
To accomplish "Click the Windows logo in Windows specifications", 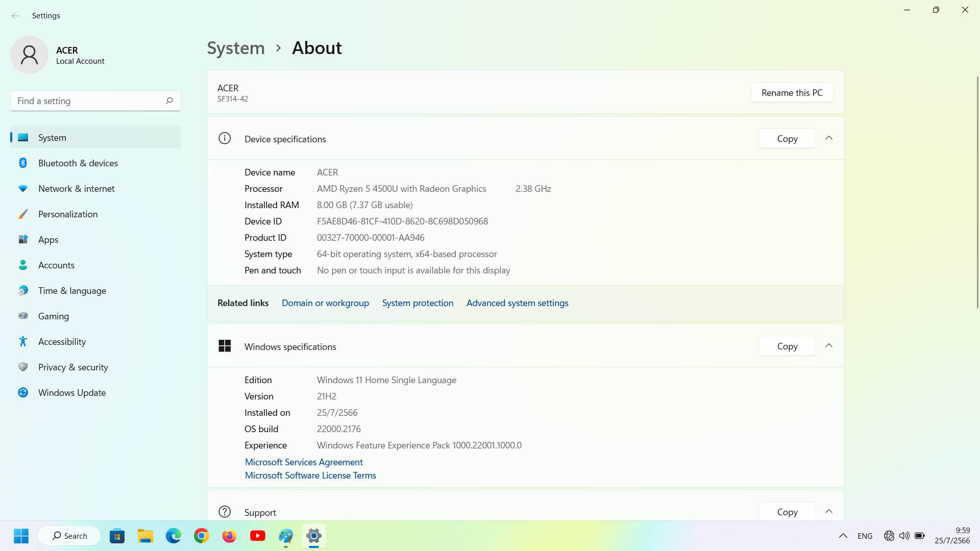I will tap(225, 346).
